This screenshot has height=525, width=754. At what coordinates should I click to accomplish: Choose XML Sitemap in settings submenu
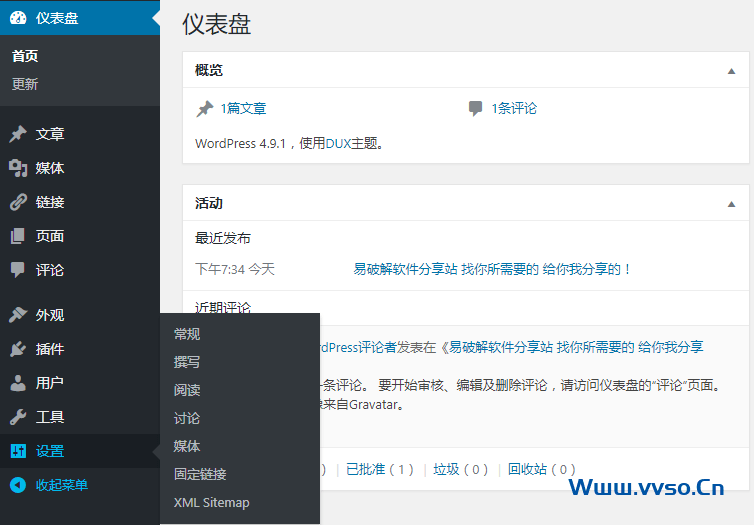click(211, 502)
